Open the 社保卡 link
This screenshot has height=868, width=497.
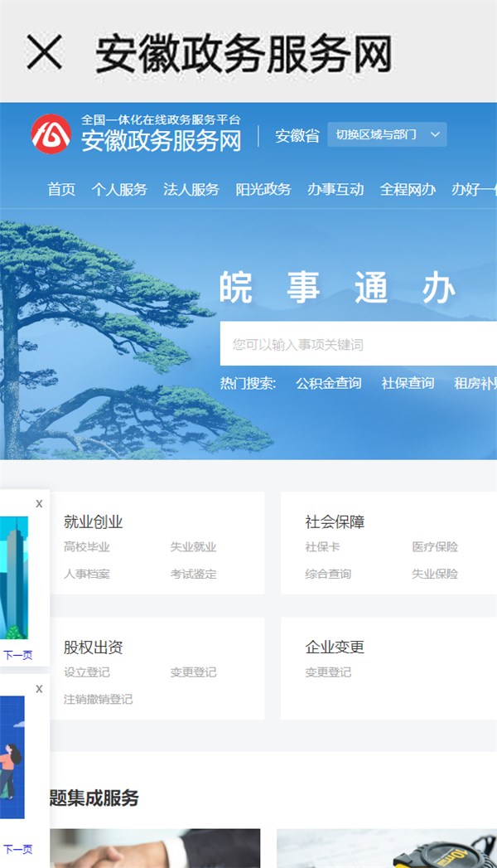click(322, 547)
